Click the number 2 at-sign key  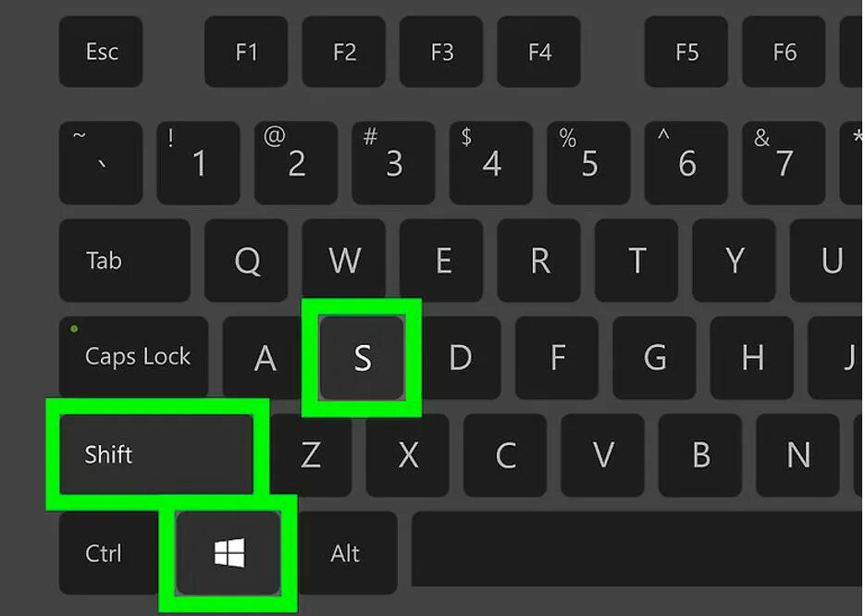point(296,163)
